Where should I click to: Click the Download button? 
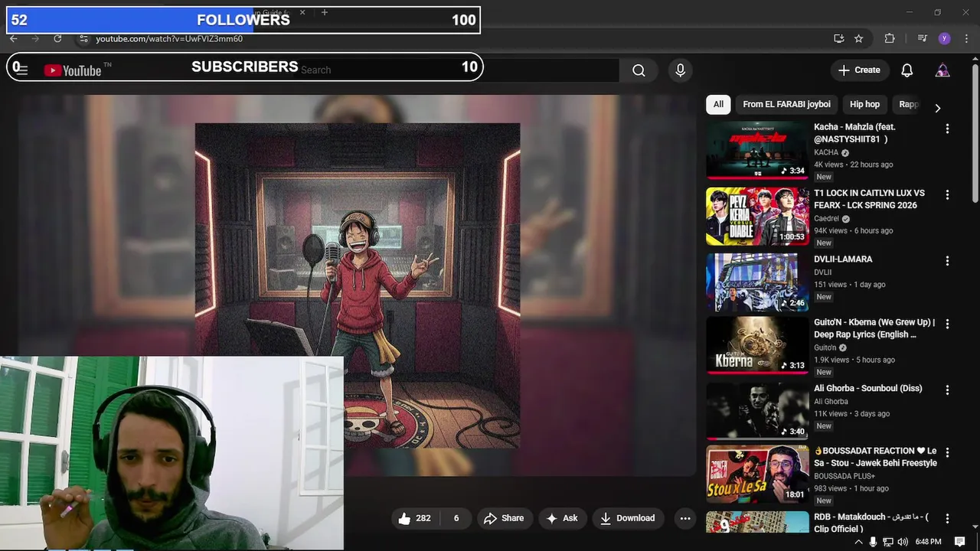(627, 518)
